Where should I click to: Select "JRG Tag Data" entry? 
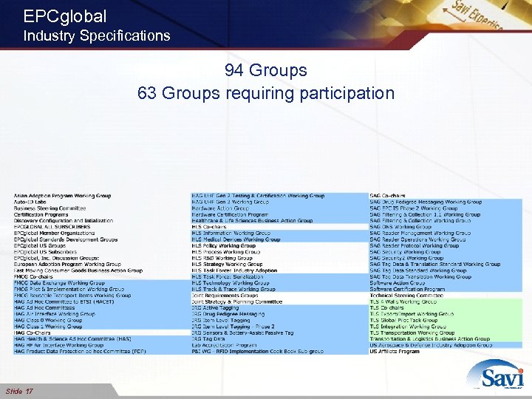coord(208,339)
